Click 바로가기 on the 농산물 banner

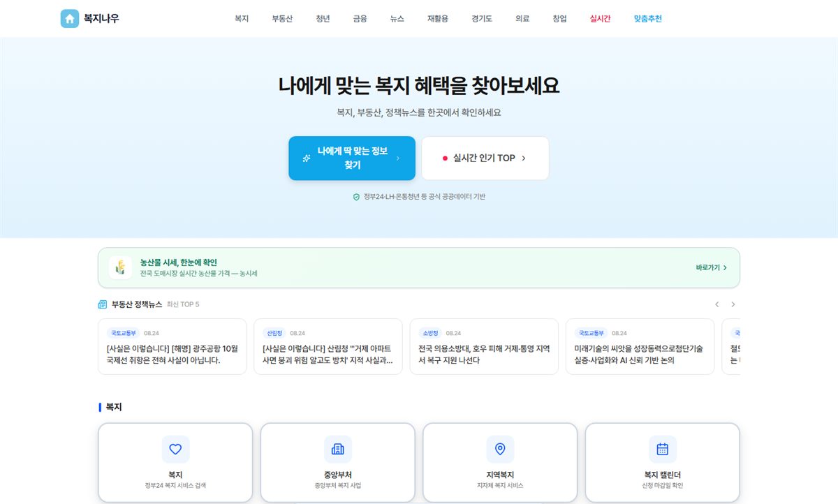pos(712,267)
